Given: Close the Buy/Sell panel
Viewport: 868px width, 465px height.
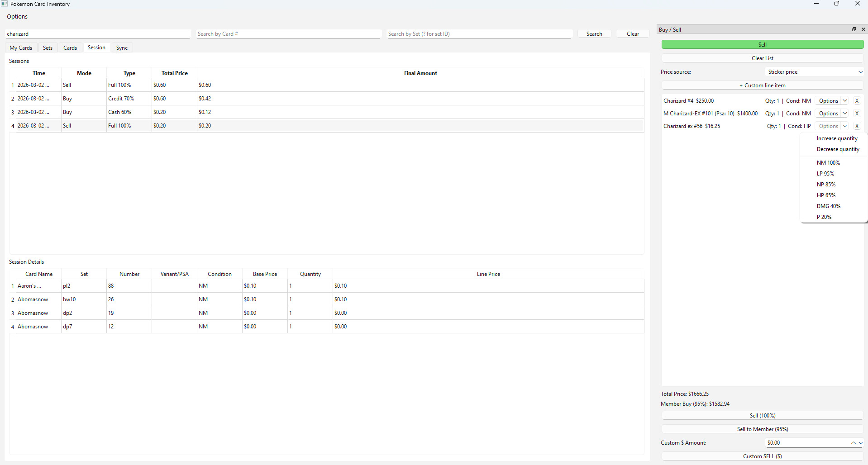Looking at the screenshot, I should click(863, 29).
